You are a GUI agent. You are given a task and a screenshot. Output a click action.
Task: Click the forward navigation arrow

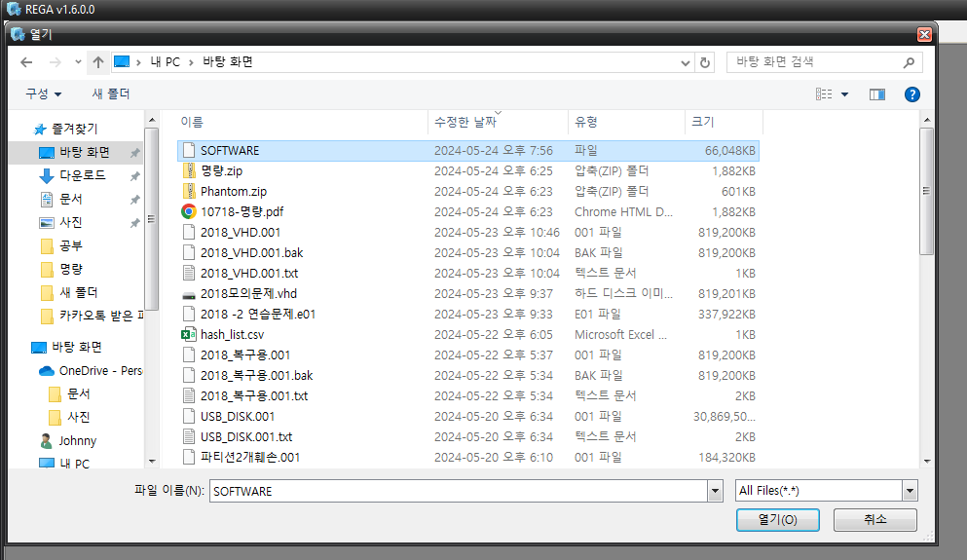click(x=55, y=62)
